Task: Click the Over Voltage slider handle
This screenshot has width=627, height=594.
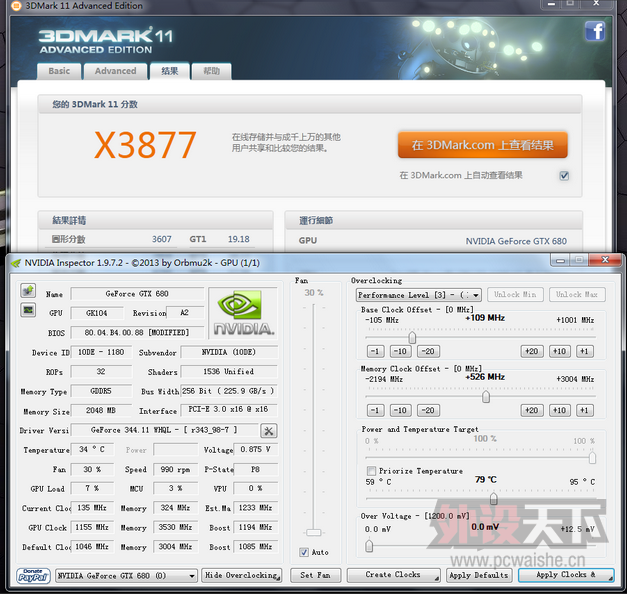Action: click(x=369, y=546)
